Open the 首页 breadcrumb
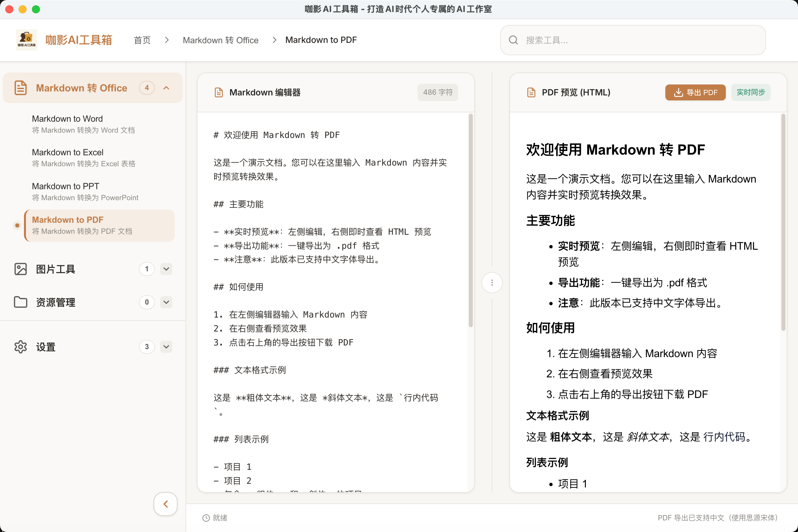 (142, 40)
